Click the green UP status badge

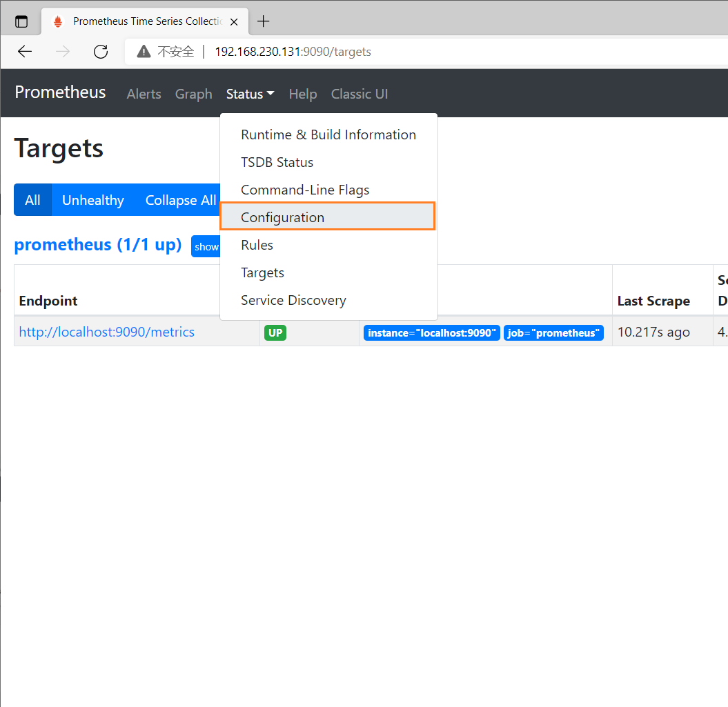pyautogui.click(x=275, y=333)
